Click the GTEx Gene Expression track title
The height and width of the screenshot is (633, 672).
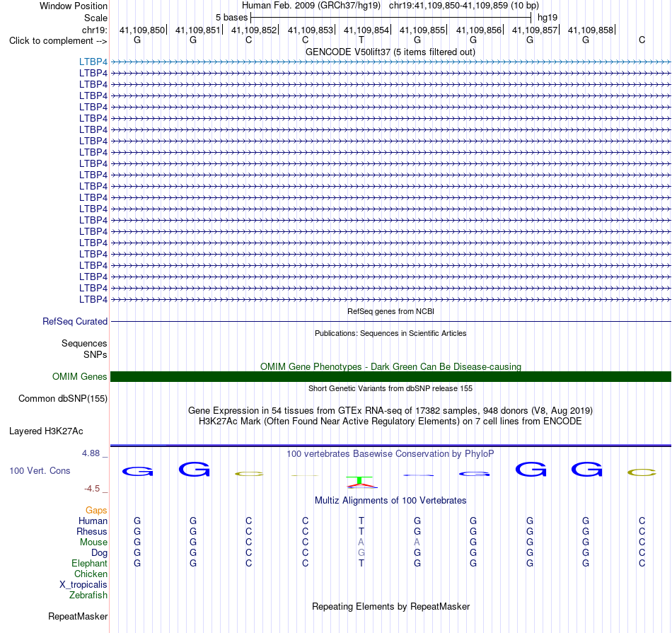pyautogui.click(x=390, y=411)
